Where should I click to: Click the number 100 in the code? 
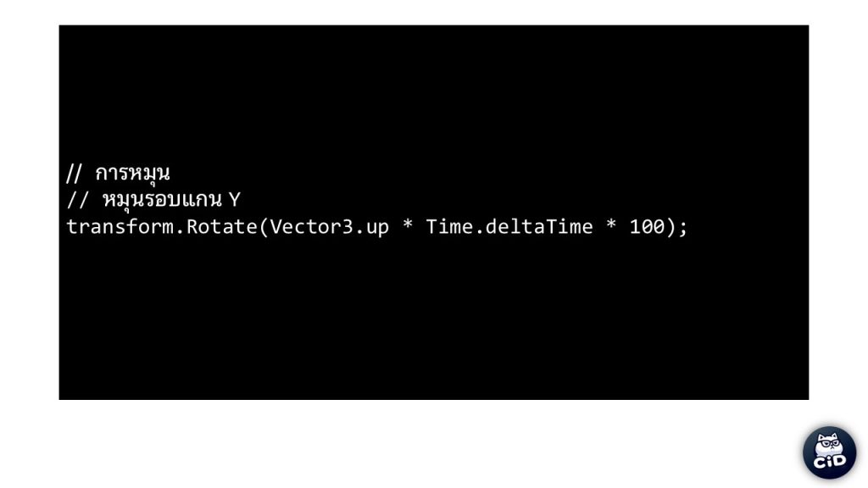pos(647,227)
